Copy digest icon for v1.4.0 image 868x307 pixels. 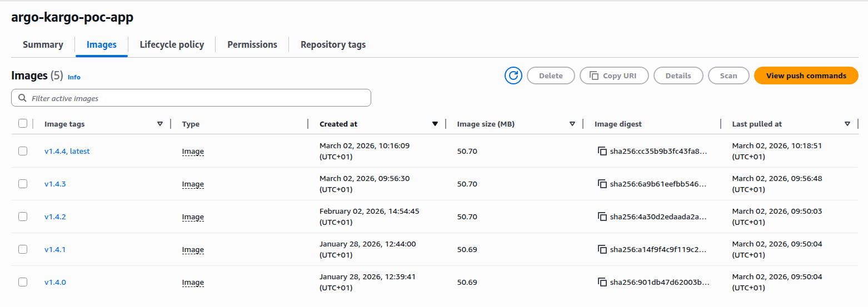pos(602,282)
